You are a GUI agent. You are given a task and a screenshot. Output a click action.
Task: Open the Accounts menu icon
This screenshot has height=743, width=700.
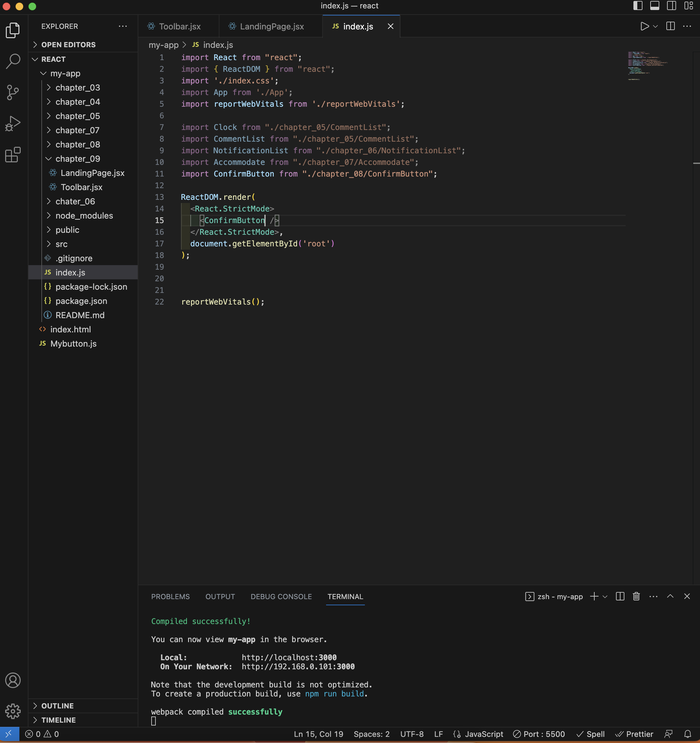coord(13,680)
